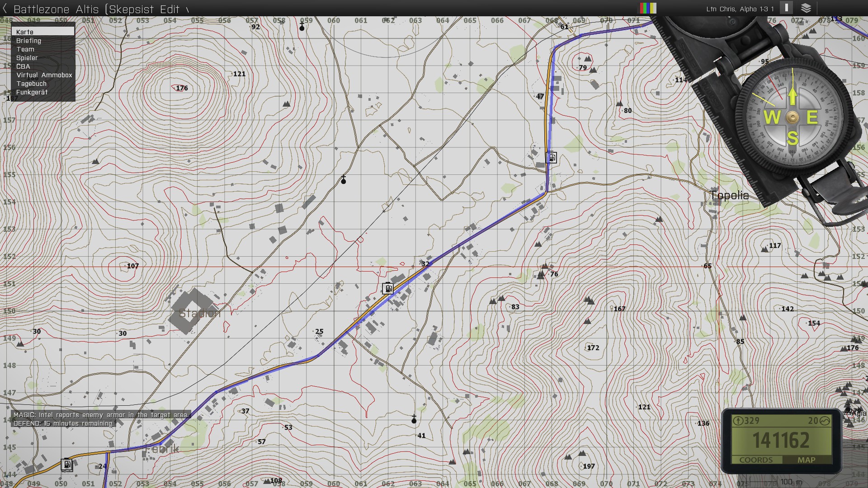
Task: Click fuel station icon below height 47
Action: pos(552,157)
